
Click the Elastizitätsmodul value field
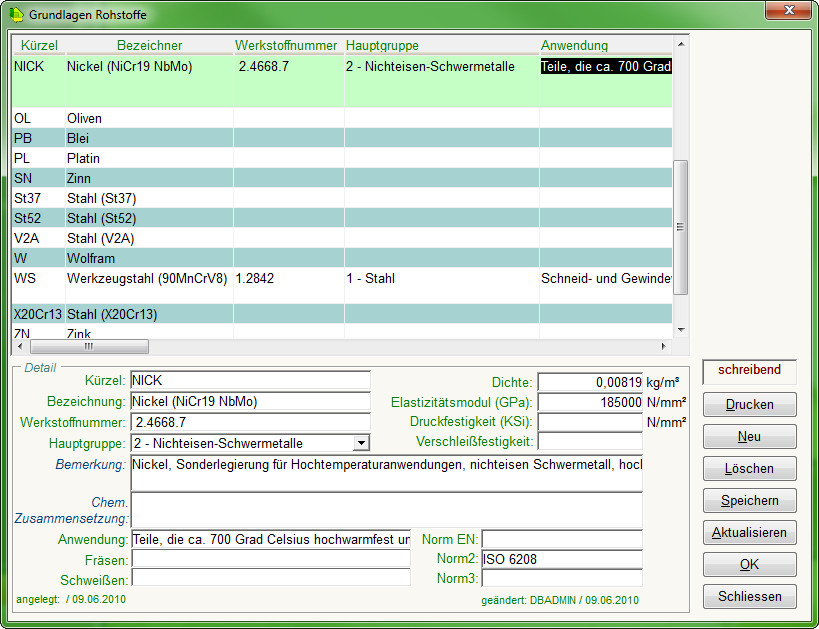590,402
